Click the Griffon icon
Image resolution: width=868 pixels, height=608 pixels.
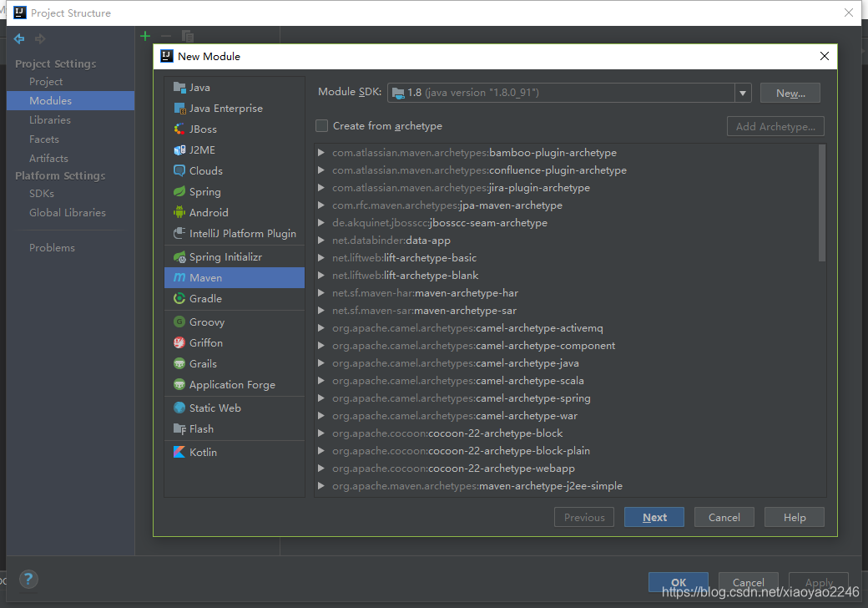pyautogui.click(x=179, y=342)
